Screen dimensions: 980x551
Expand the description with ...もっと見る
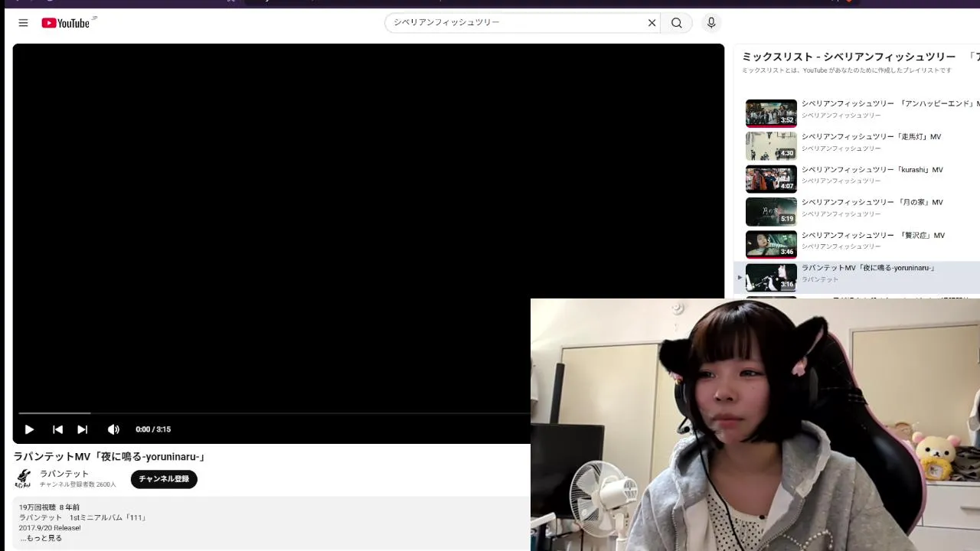tap(41, 538)
